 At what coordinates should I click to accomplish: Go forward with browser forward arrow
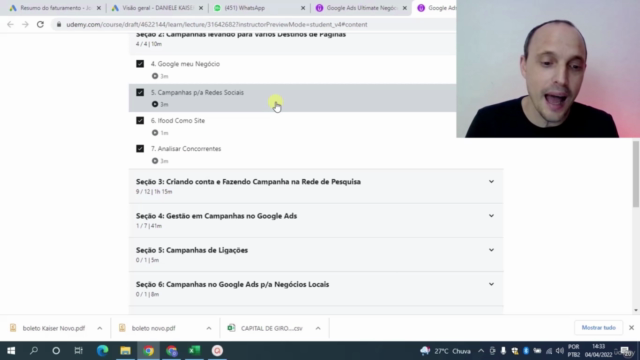(x=25, y=24)
